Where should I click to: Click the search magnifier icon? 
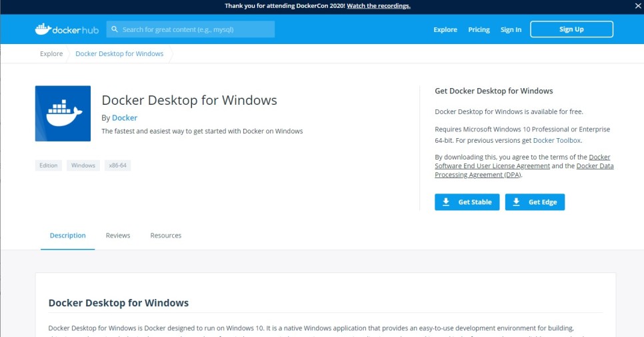coord(115,29)
